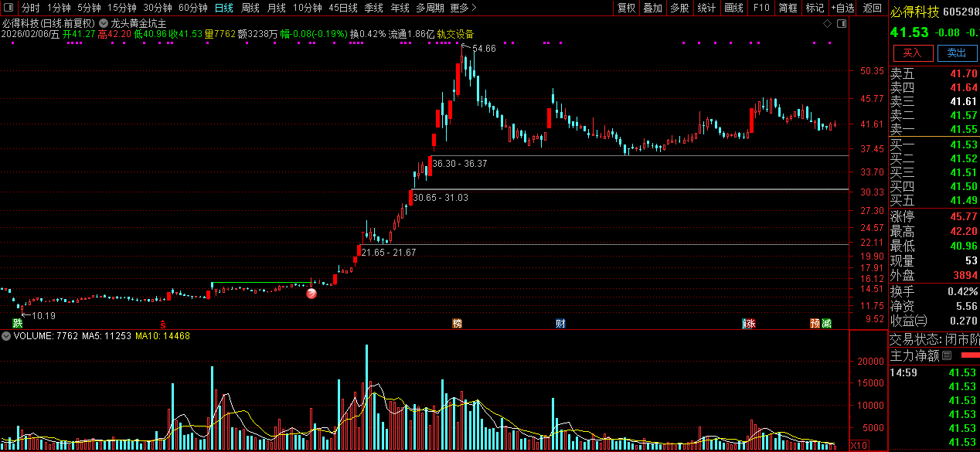Open the 画线 drawing tools button
This screenshot has height=452, width=980.
[x=734, y=8]
